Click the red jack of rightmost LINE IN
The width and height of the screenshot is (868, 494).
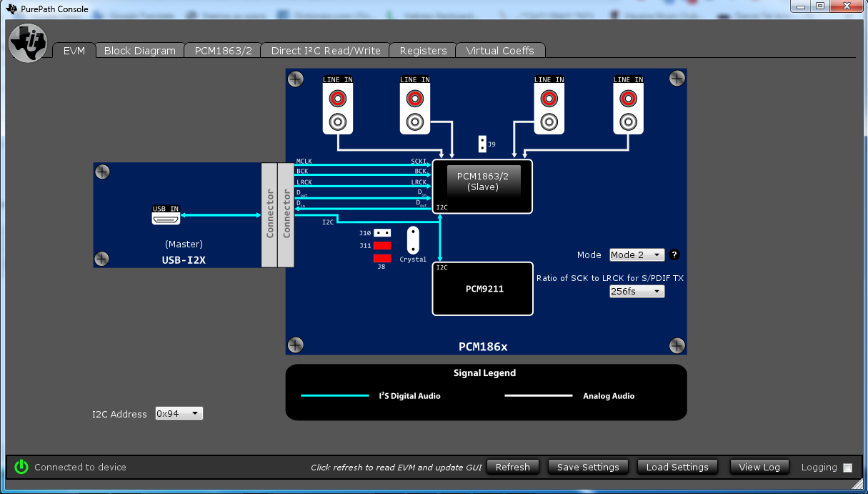[628, 97]
